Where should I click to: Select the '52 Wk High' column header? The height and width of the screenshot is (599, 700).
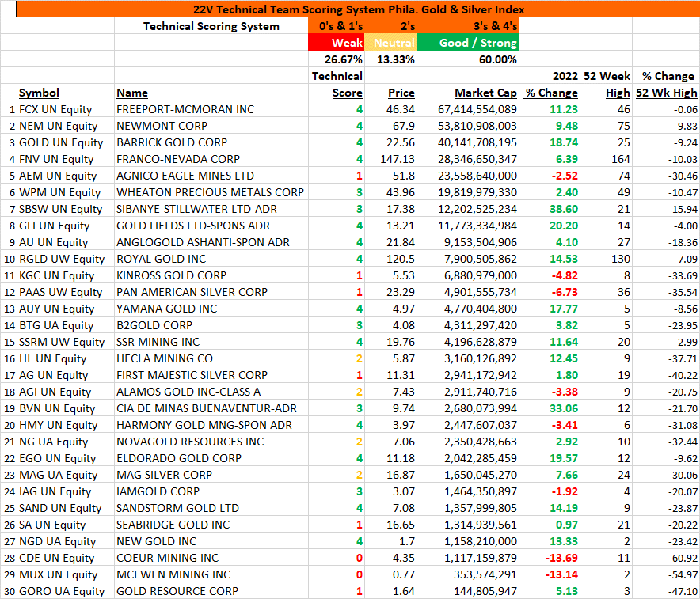point(667,93)
